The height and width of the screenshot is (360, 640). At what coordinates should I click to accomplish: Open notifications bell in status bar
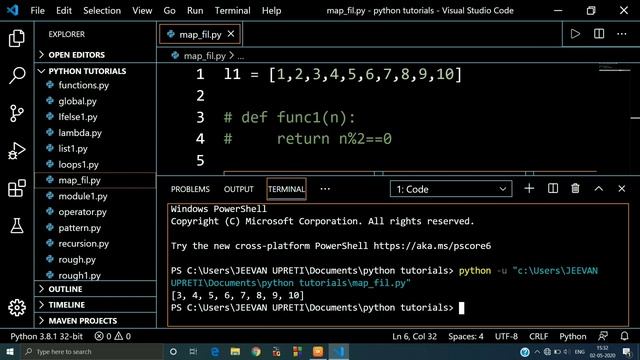tap(624, 336)
